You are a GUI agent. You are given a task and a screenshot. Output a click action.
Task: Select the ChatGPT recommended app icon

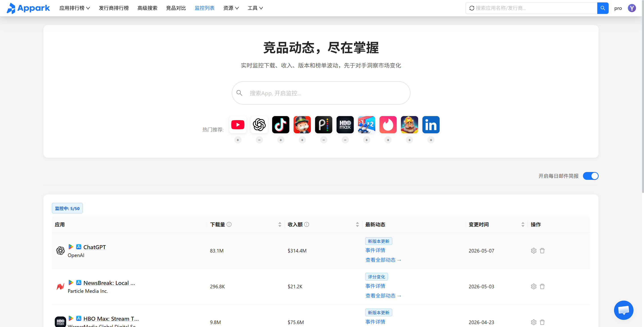click(259, 125)
